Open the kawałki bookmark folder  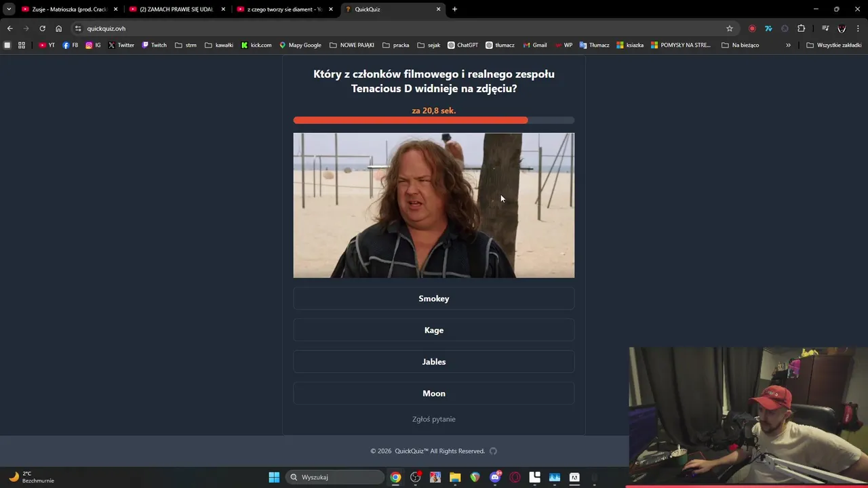coord(219,45)
